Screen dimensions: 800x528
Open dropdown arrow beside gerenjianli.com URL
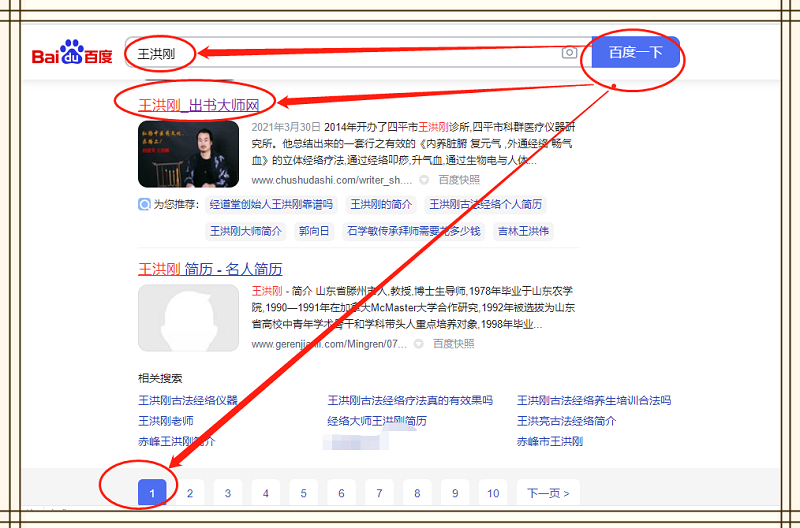click(423, 344)
